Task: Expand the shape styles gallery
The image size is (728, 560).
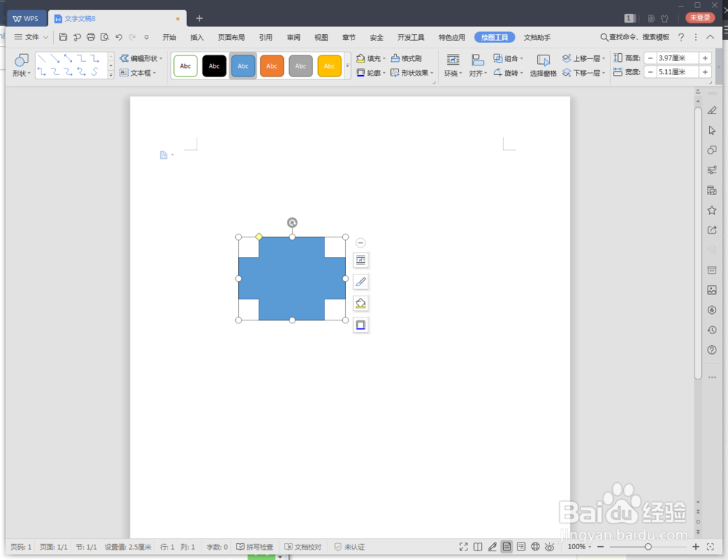Action: pos(347,66)
